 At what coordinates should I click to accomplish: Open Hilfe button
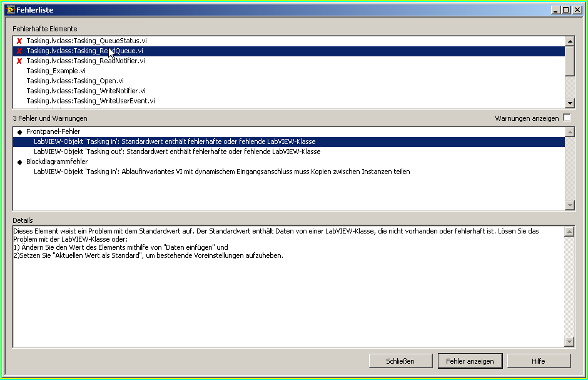(x=539, y=361)
